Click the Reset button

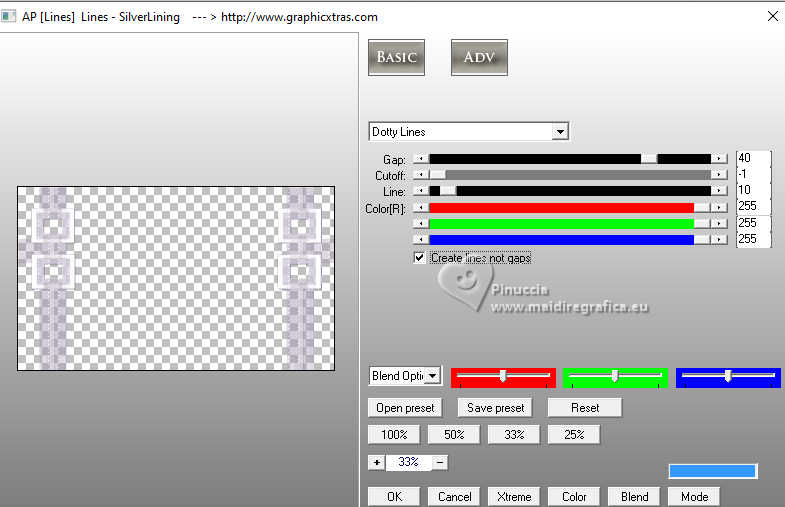pyautogui.click(x=585, y=408)
